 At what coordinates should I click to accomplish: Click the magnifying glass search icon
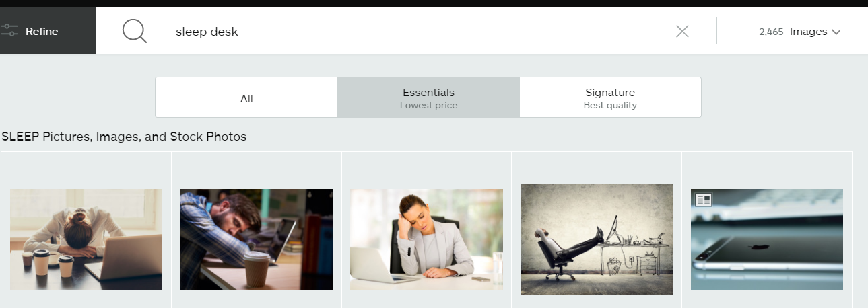(135, 31)
